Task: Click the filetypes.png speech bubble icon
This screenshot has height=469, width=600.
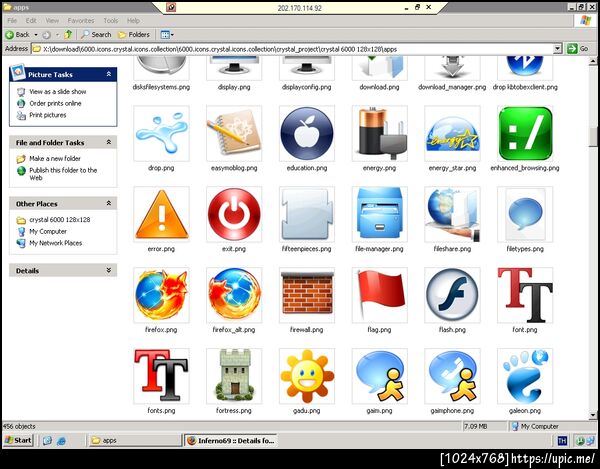Action: [x=525, y=214]
